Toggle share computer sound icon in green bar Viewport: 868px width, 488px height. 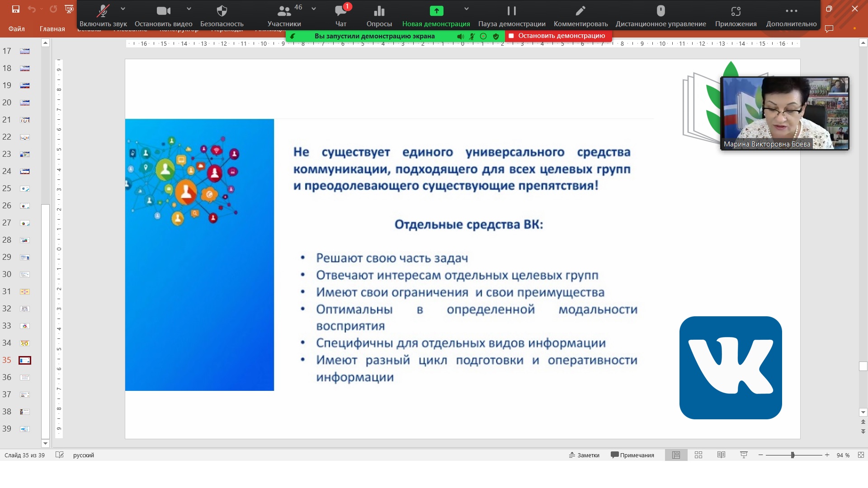click(460, 36)
